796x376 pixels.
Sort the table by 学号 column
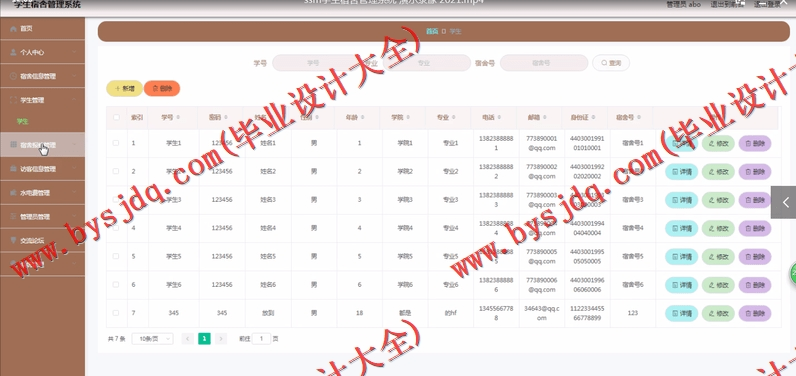pos(177,118)
